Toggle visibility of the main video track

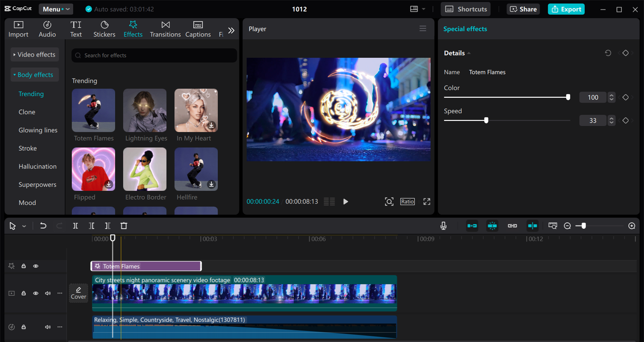pos(36,293)
